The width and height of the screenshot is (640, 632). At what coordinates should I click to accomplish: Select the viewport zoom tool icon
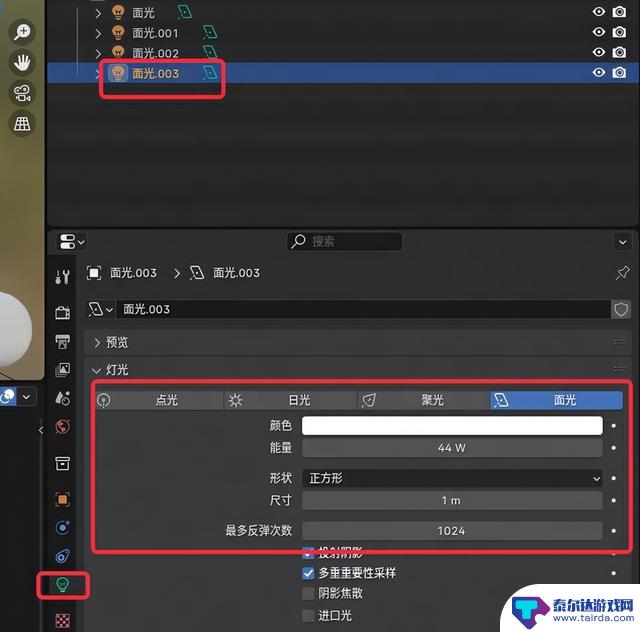(x=22, y=32)
